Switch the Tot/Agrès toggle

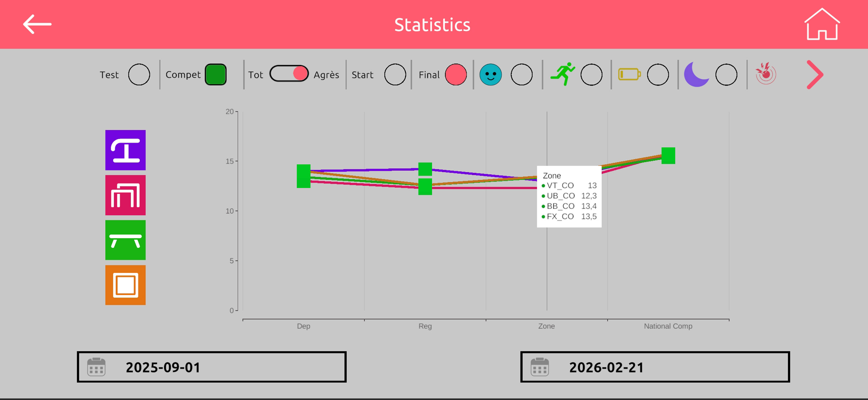coord(289,74)
